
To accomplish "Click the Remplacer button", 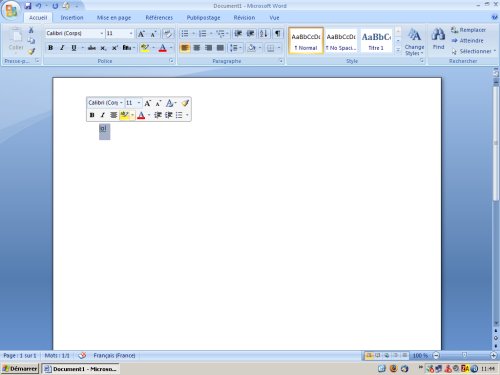I will 469,30.
